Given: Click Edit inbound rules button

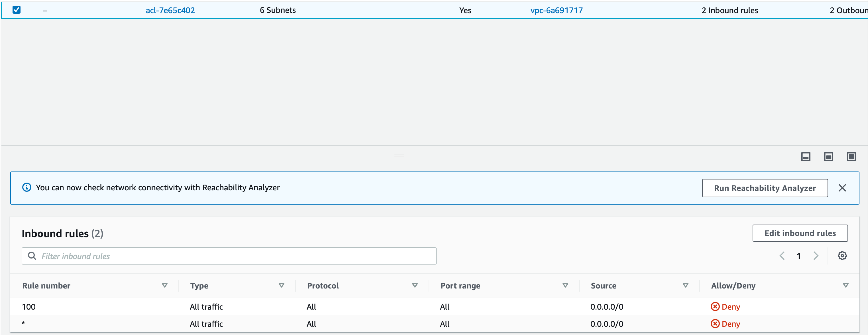Looking at the screenshot, I should (800, 233).
